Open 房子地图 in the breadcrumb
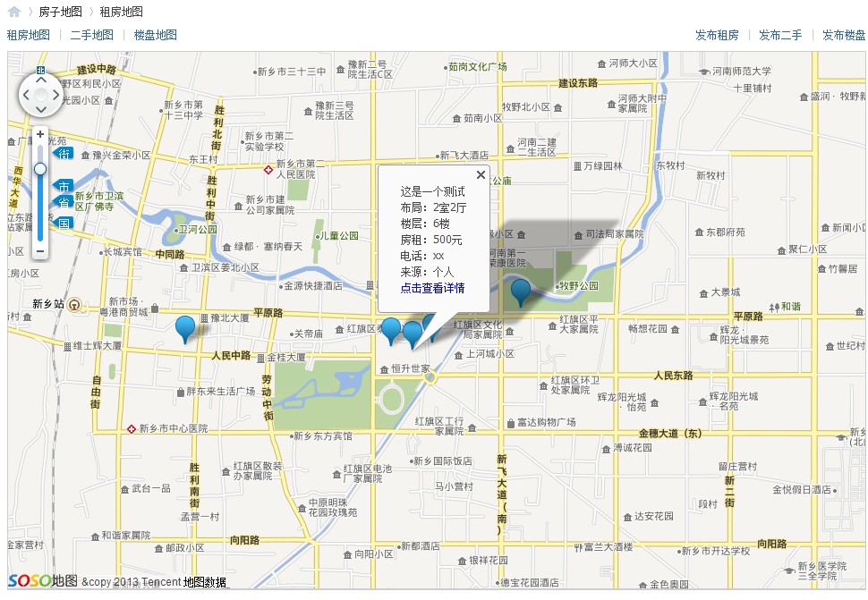The width and height of the screenshot is (868, 600). [60, 12]
